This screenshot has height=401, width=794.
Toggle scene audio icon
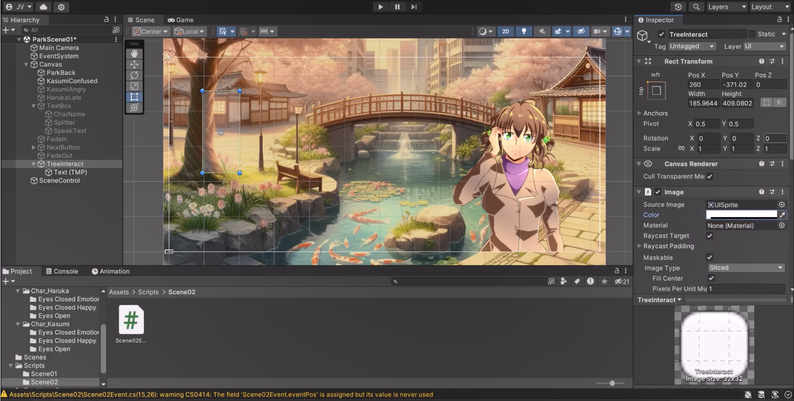[542, 31]
